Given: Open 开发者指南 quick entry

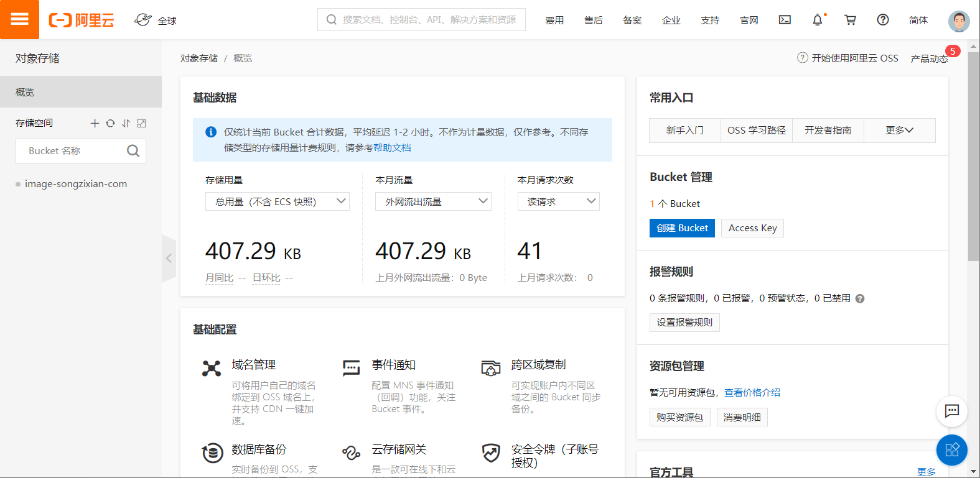Looking at the screenshot, I should click(x=828, y=131).
